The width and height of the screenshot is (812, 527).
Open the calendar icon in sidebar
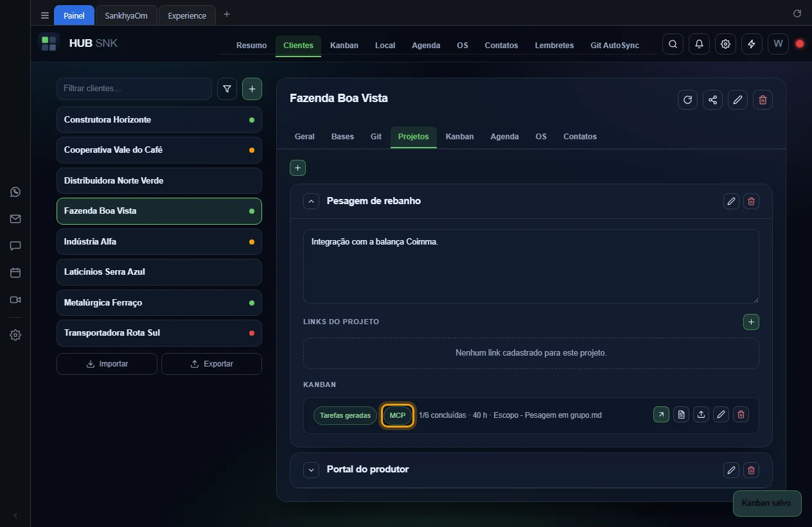15,273
